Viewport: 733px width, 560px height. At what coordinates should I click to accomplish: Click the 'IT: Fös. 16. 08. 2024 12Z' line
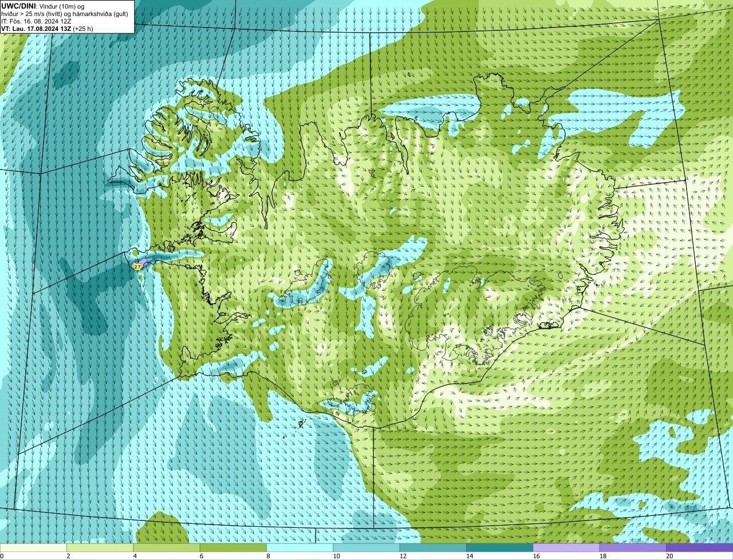click(x=36, y=21)
